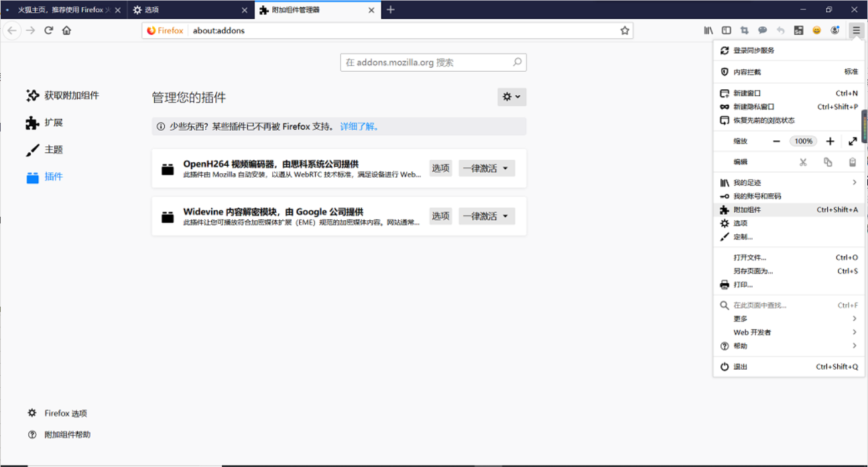868x467 pixels.
Task: Select 打印... menu item
Action: pos(788,285)
